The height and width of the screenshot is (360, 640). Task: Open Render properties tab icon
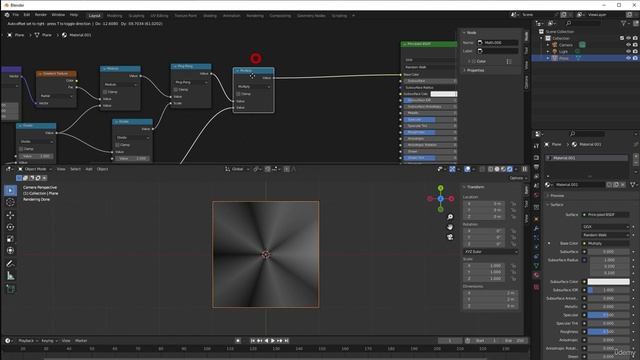(536, 158)
